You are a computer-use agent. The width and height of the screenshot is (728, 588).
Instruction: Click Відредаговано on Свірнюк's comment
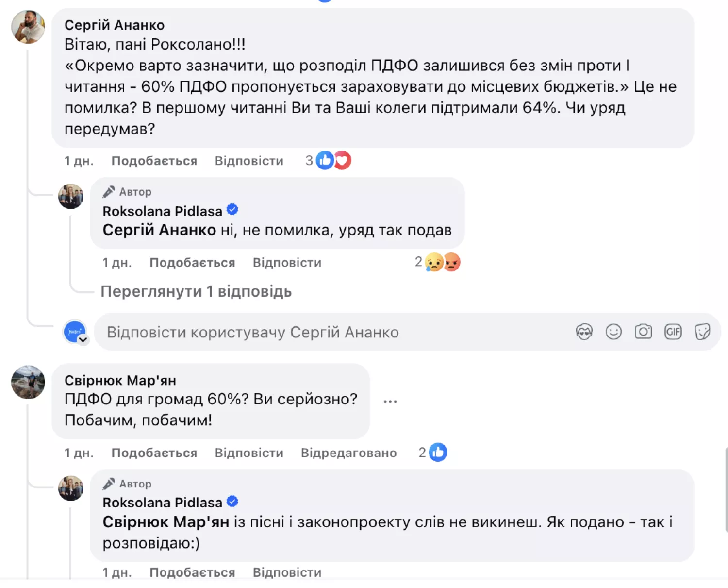coord(348,452)
